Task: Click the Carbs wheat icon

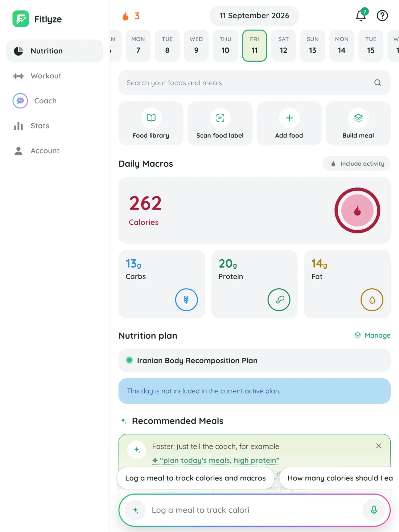Action: [186, 300]
